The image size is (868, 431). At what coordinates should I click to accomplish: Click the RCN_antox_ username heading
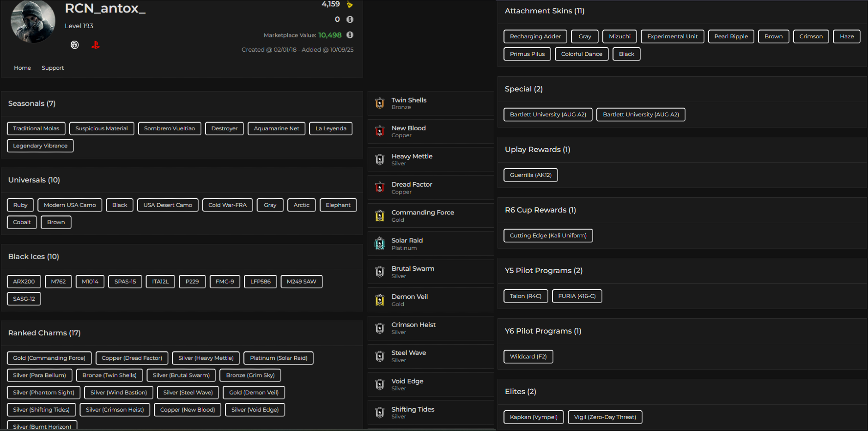105,8
